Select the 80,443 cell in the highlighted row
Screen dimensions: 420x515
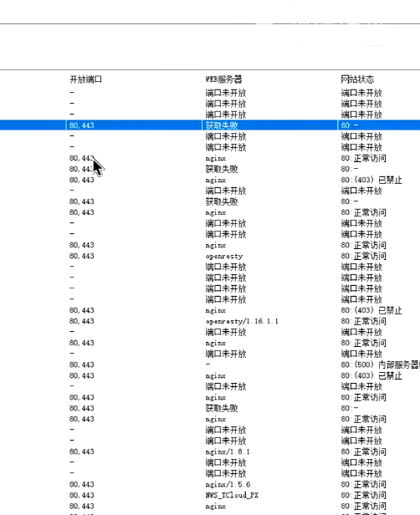[81, 125]
